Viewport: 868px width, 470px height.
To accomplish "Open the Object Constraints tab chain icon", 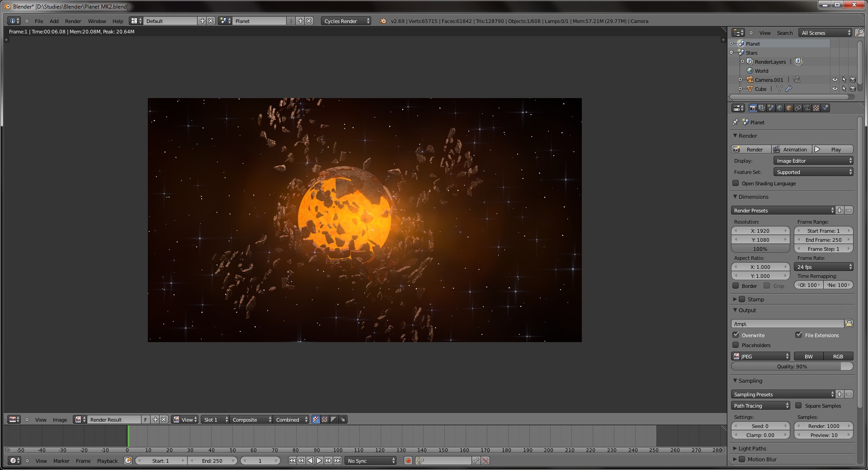I will (x=798, y=108).
